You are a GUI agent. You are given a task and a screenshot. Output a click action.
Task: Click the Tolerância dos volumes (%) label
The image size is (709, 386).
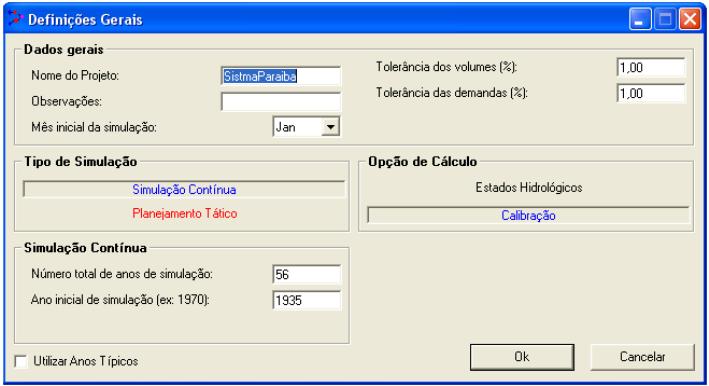coord(446,67)
